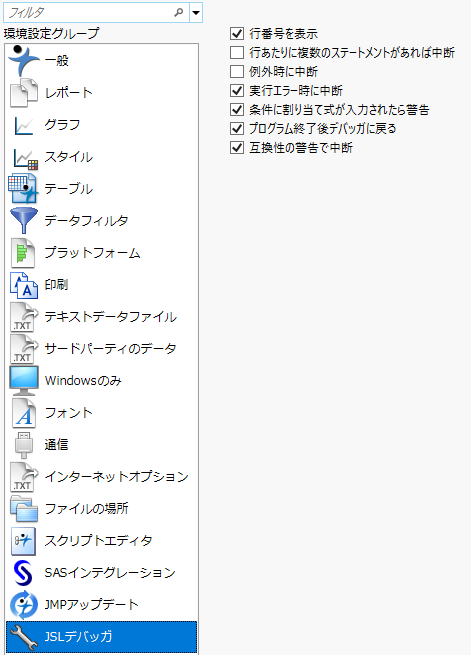Choose the プラットフォーム group label

(92, 253)
